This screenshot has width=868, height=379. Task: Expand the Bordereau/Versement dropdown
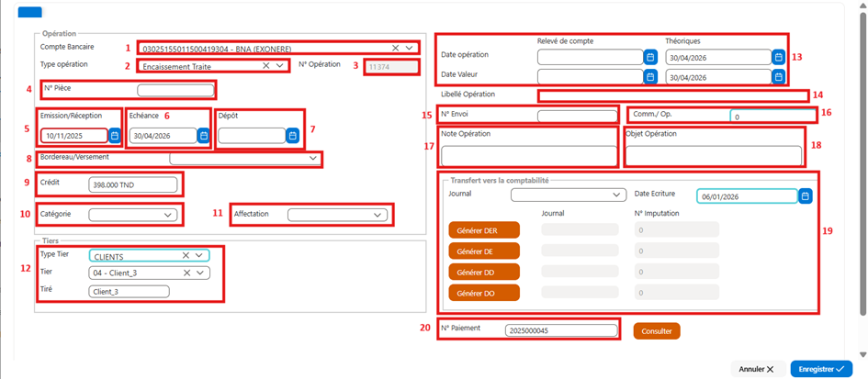[313, 159]
